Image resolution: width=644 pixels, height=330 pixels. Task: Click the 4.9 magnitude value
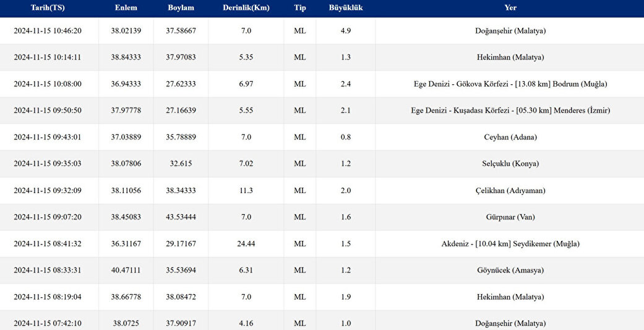(x=346, y=31)
